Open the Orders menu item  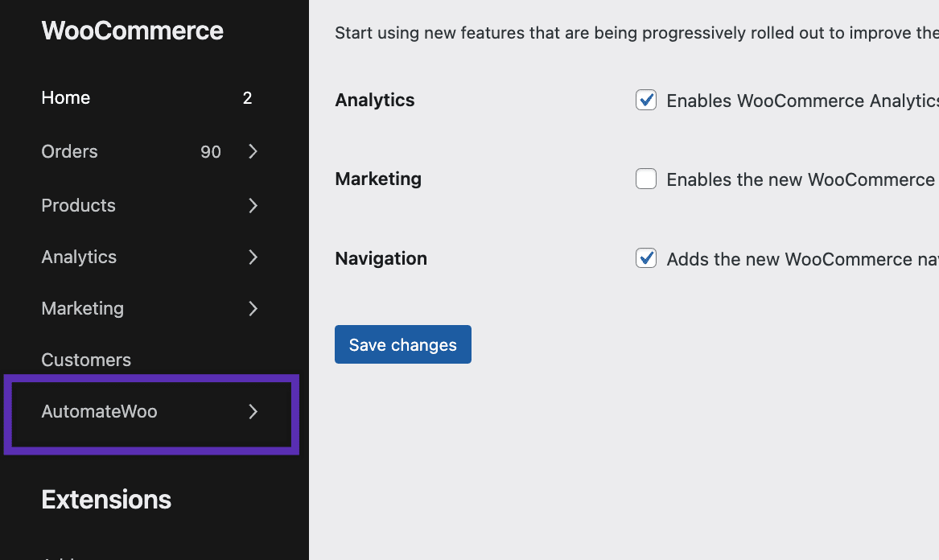point(69,151)
